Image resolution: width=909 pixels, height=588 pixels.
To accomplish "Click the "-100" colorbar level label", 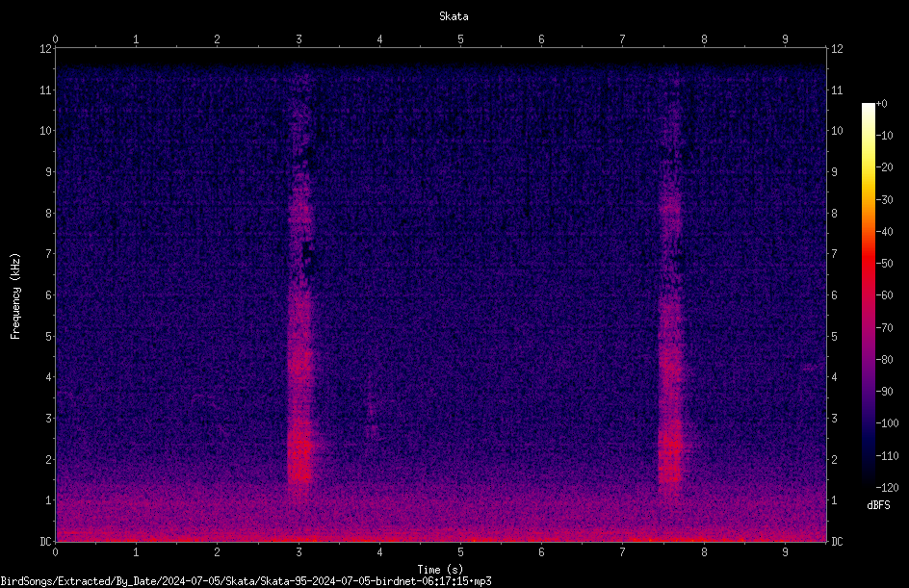I will [888, 423].
